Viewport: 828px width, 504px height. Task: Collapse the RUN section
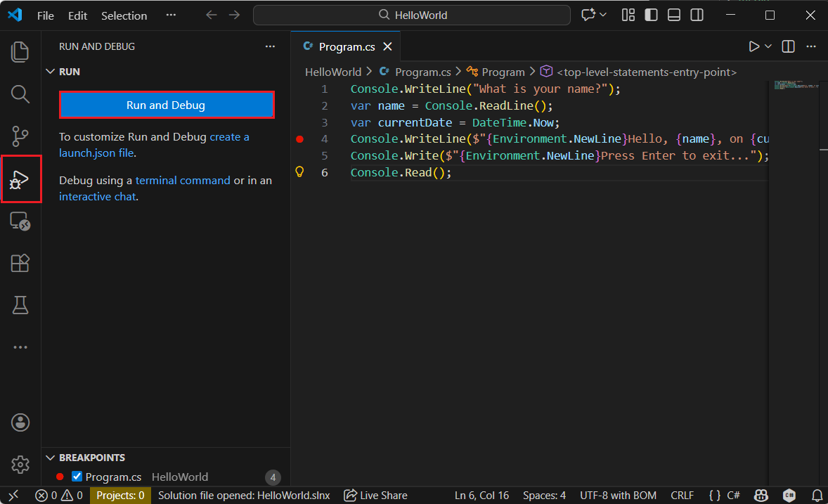[x=50, y=71]
